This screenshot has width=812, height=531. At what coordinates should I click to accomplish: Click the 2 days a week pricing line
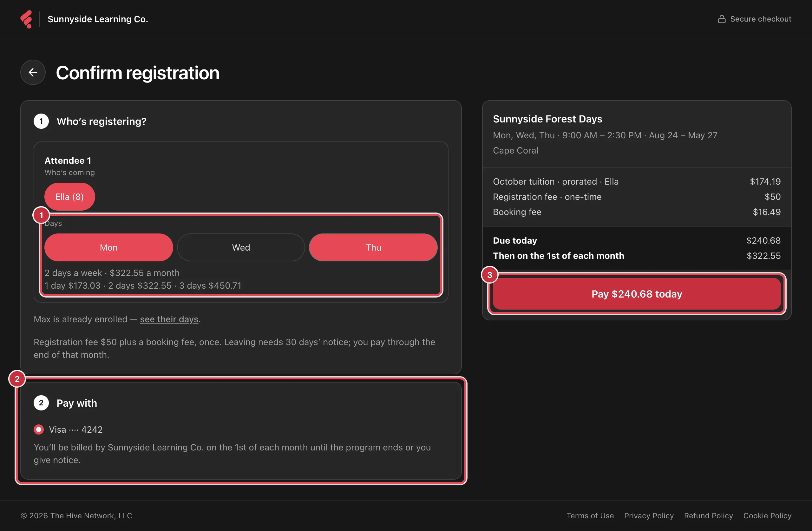[x=112, y=273]
